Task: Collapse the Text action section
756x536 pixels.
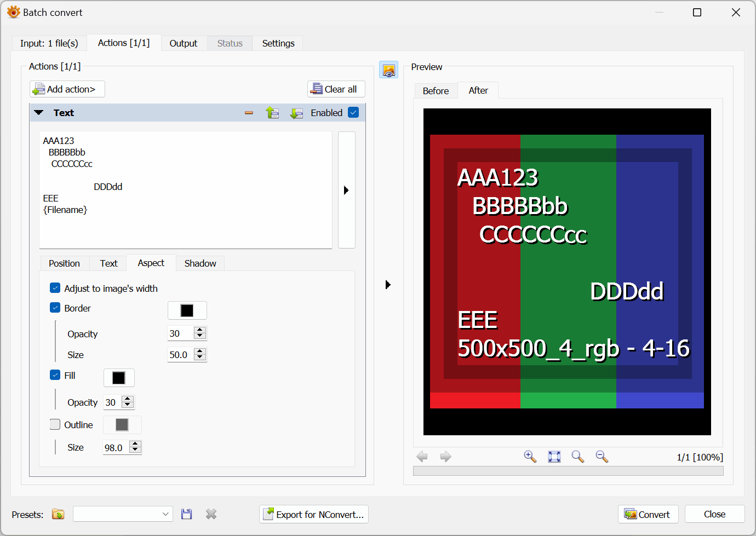Action: pyautogui.click(x=39, y=113)
